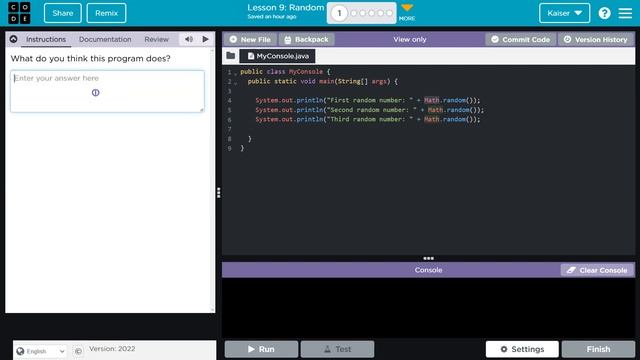
Task: Click the 'View only' label
Action: click(x=409, y=40)
